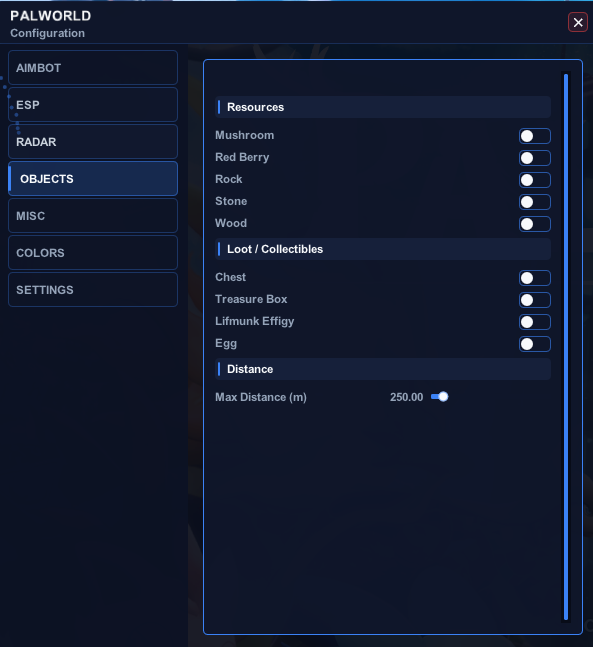593x647 pixels.
Task: Open the COLORS tab
Action: (x=93, y=253)
